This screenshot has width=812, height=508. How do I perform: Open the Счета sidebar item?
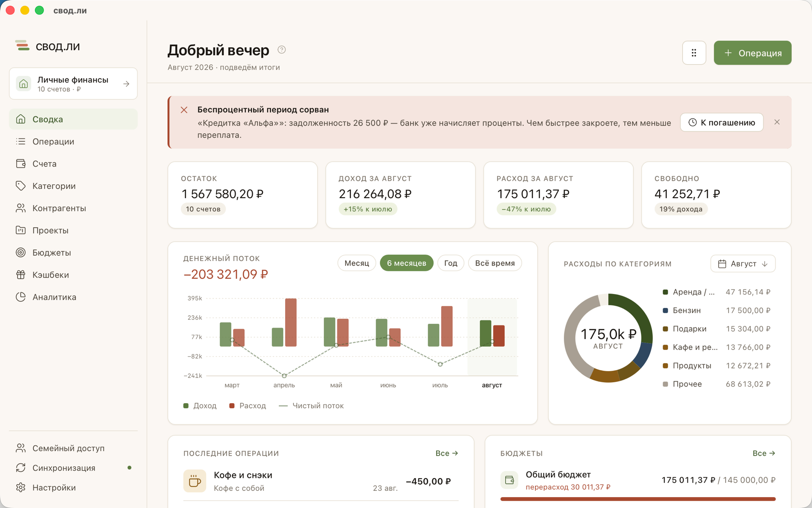point(73,163)
